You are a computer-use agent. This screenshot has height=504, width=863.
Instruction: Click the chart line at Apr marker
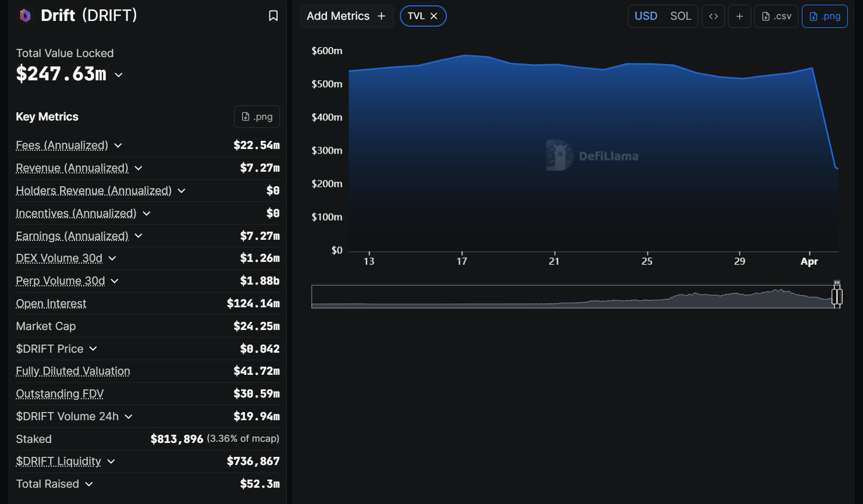coord(811,69)
